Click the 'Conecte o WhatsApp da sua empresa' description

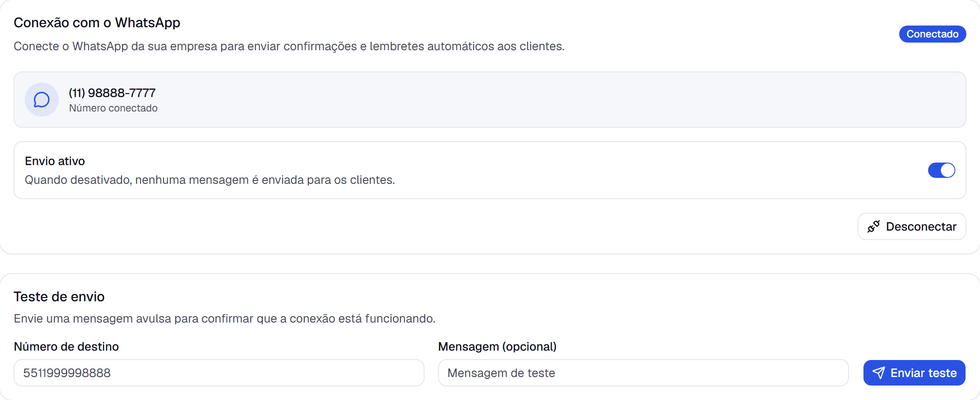coord(289,46)
